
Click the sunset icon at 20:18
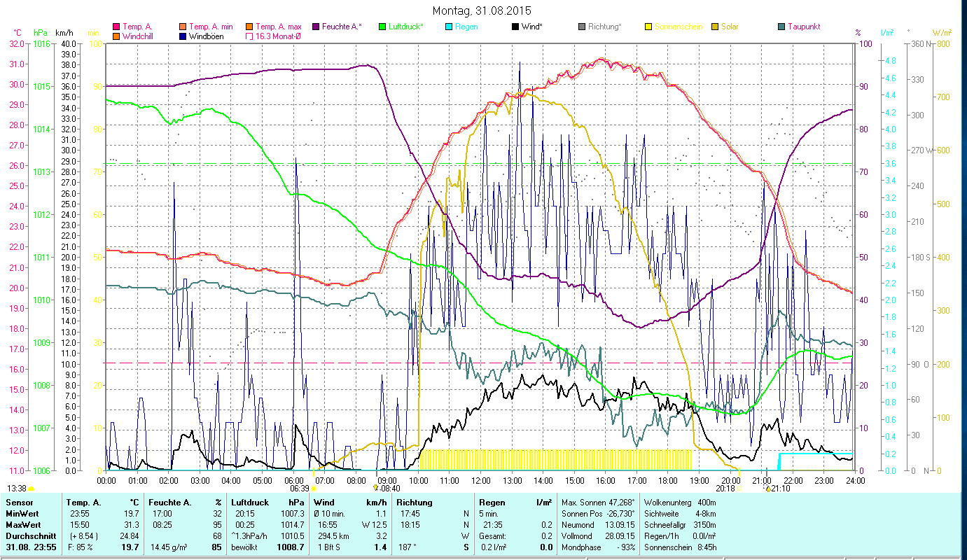coord(739,488)
